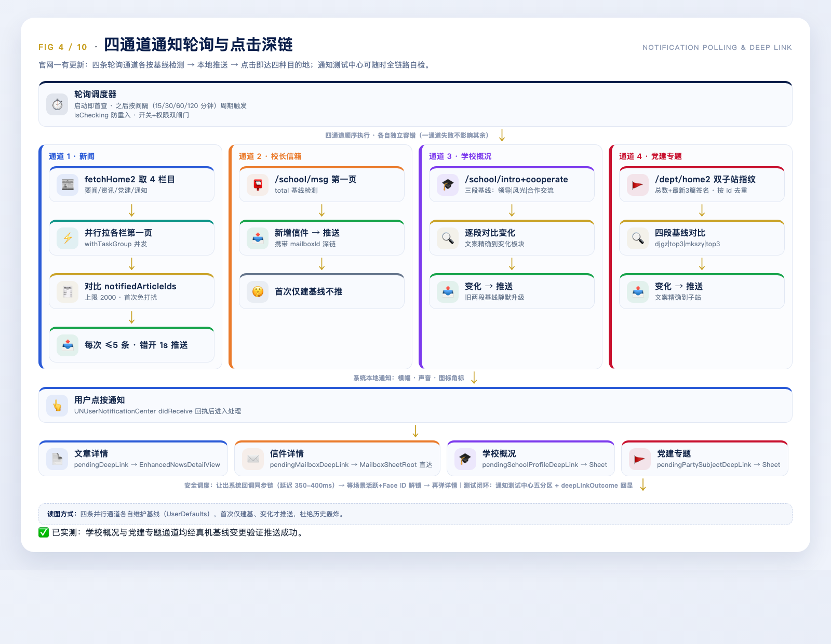Image resolution: width=831 pixels, height=644 pixels.
Task: Click the pendingPartySubjectDeepLink → Sheet text
Action: (718, 465)
